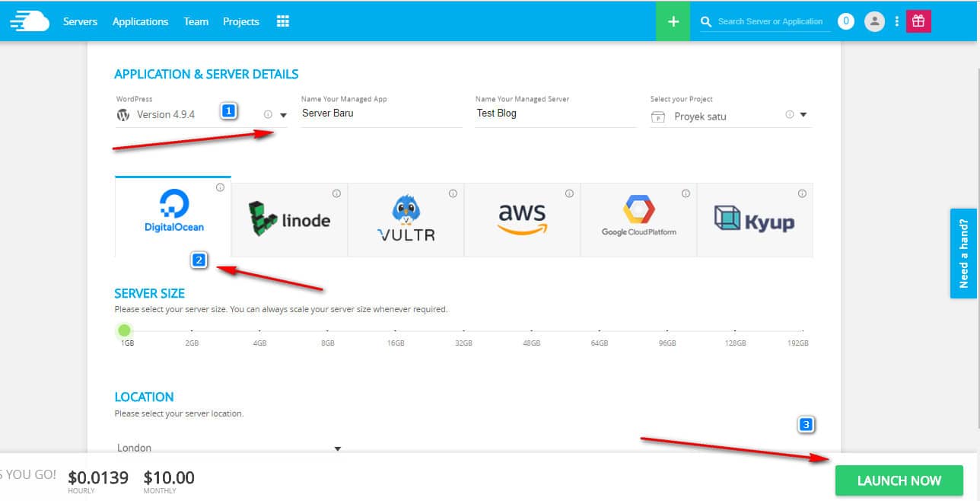This screenshot has height=501, width=980.
Task: Select the DigitalOcean provider tab
Action: pyautogui.click(x=173, y=217)
